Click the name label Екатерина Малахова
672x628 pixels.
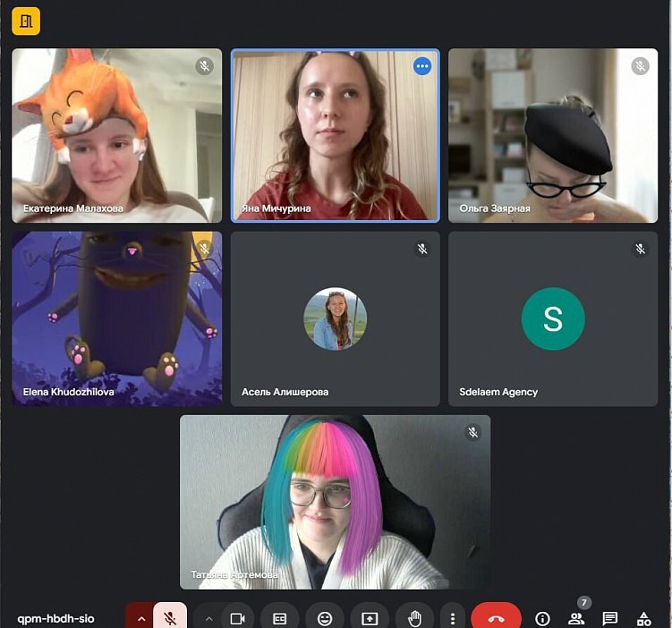point(73,208)
